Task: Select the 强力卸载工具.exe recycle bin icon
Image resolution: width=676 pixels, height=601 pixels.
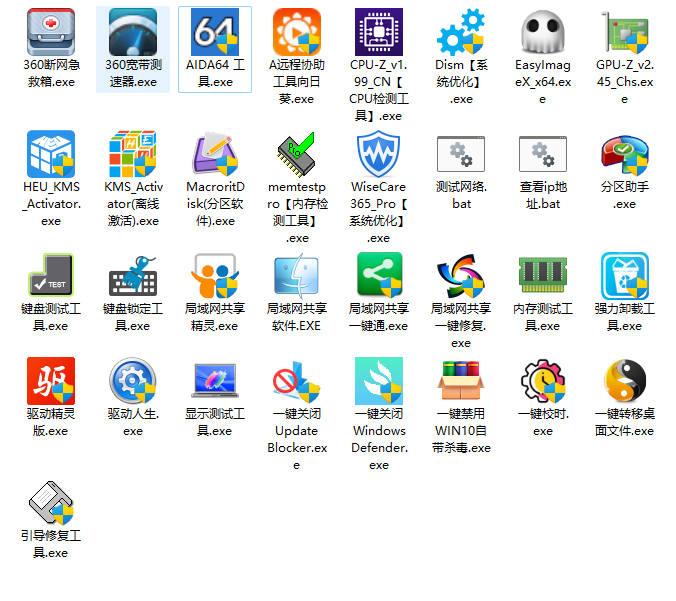Action: [624, 276]
